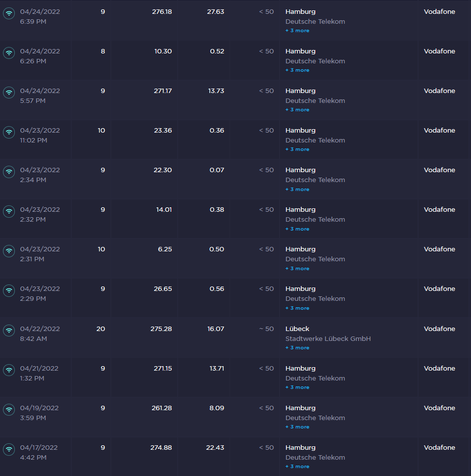Screen dimensions: 471x476
Task: Show '+ 3 more' servers for 04/21/2022 test
Action: pyautogui.click(x=297, y=387)
